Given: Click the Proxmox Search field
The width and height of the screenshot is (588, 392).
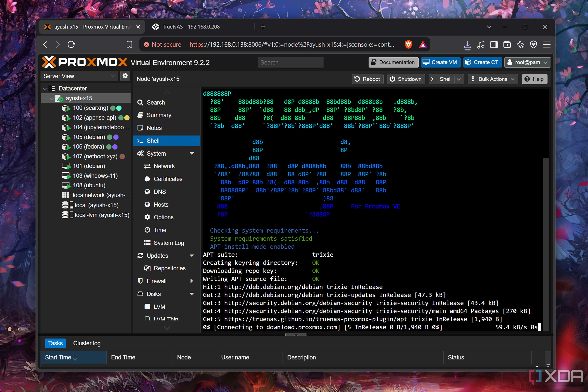Looking at the screenshot, I should coord(290,62).
